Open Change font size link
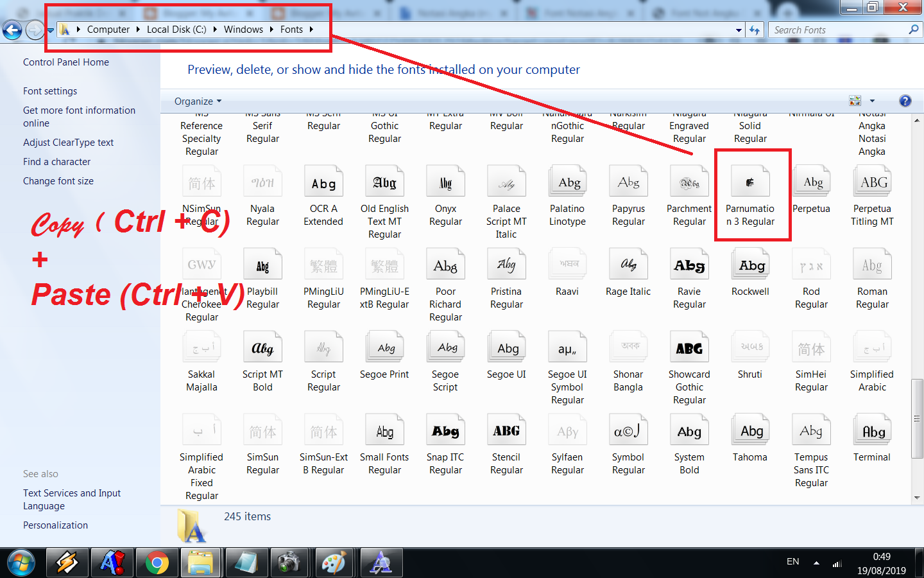Image resolution: width=924 pixels, height=578 pixels. pyautogui.click(x=58, y=181)
